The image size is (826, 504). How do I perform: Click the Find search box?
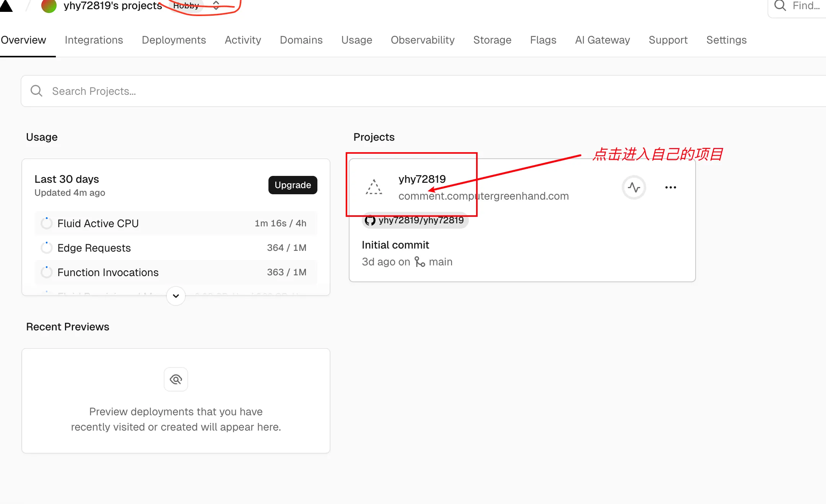(797, 6)
